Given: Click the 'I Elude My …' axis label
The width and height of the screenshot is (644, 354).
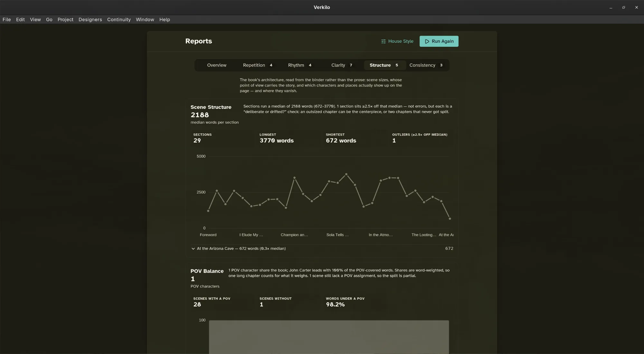Looking at the screenshot, I should [251, 235].
